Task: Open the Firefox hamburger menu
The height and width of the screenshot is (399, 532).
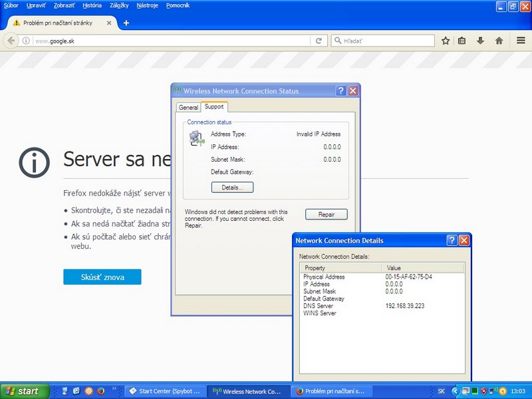Action: [521, 41]
